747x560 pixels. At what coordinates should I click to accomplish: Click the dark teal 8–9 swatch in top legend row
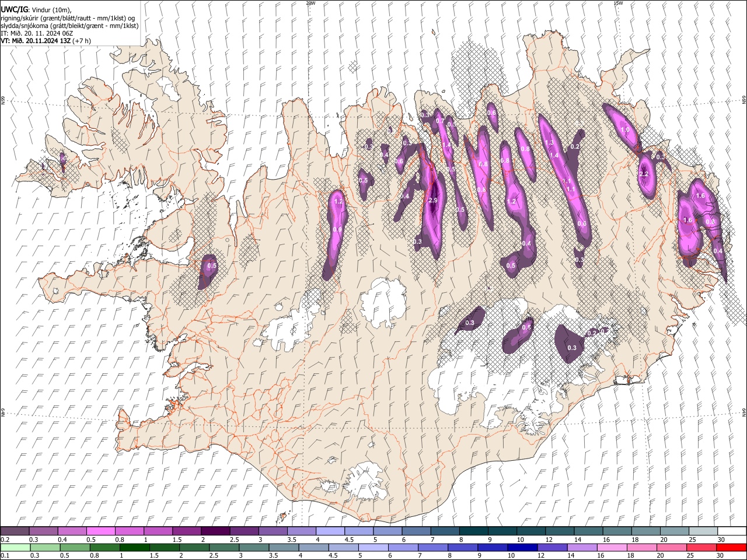tap(473, 531)
